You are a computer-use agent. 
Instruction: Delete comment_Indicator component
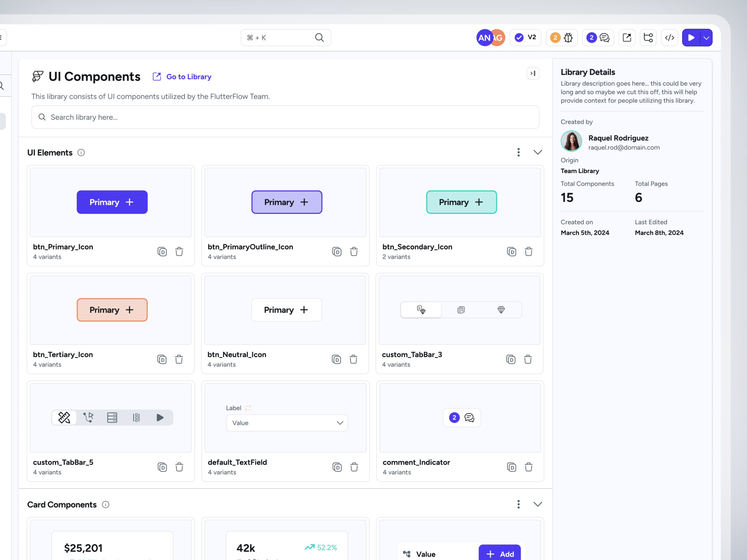[x=528, y=467]
